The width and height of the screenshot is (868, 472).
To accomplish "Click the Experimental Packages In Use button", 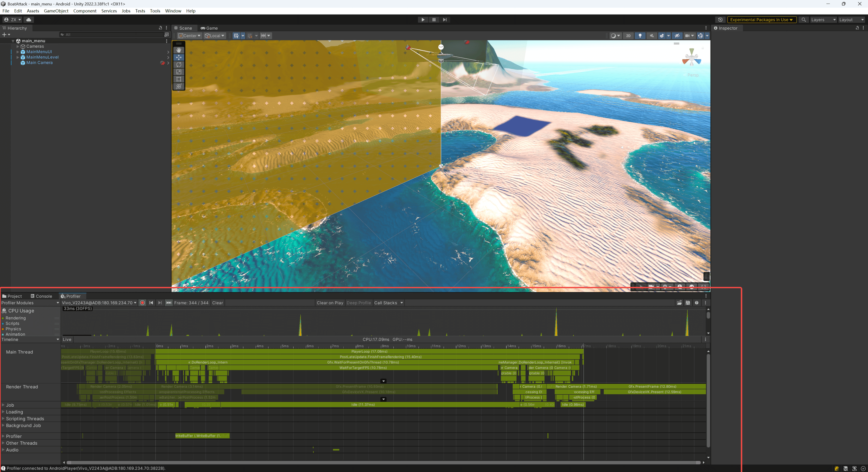I will (x=761, y=20).
